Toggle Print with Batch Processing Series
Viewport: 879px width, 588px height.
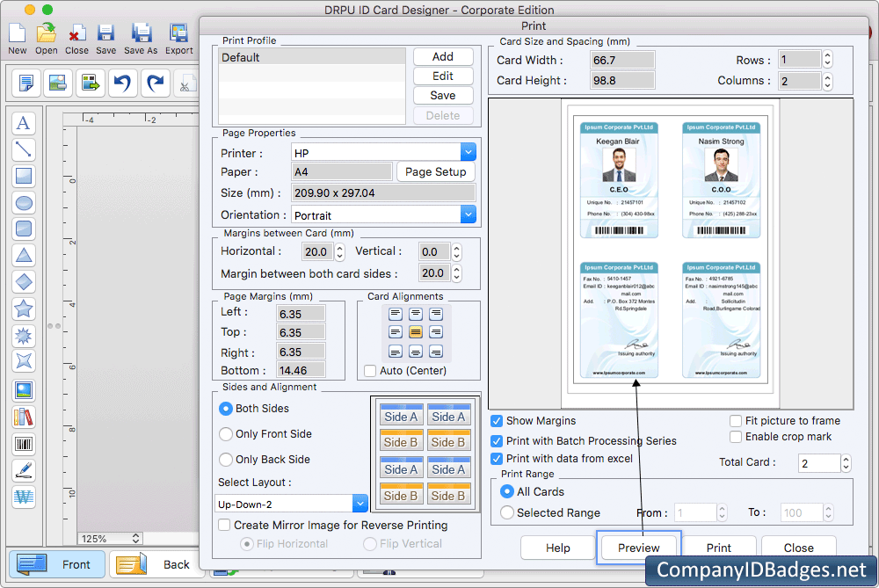pyautogui.click(x=497, y=441)
